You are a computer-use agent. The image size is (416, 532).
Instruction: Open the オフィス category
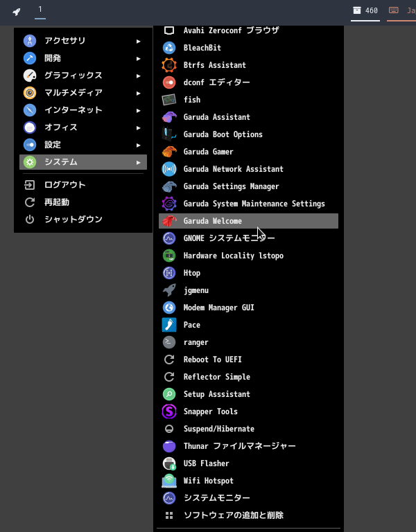click(83, 127)
